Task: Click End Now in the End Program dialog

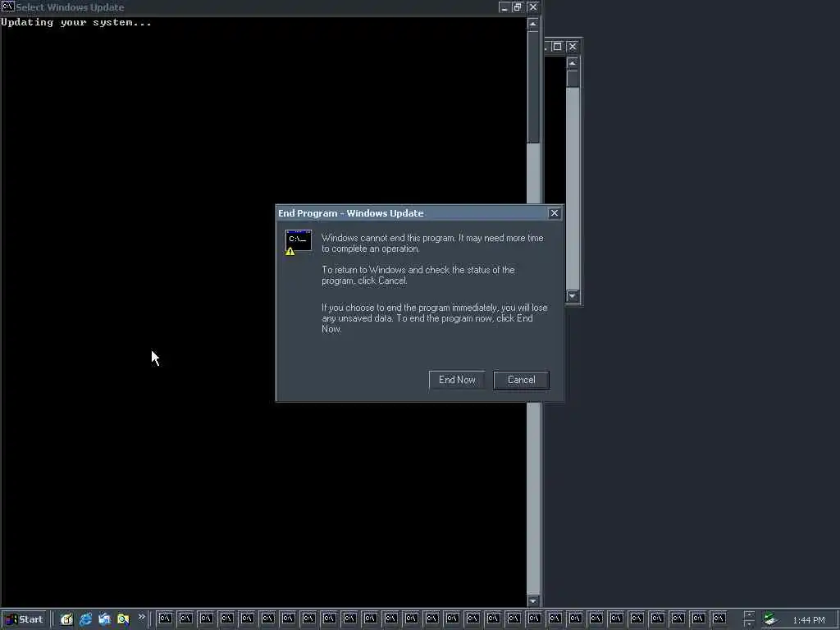Action: pos(457,380)
